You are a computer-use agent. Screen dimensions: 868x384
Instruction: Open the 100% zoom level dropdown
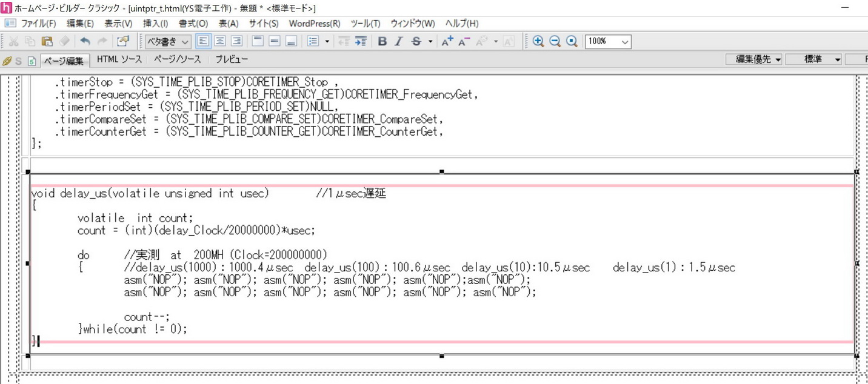coord(608,41)
